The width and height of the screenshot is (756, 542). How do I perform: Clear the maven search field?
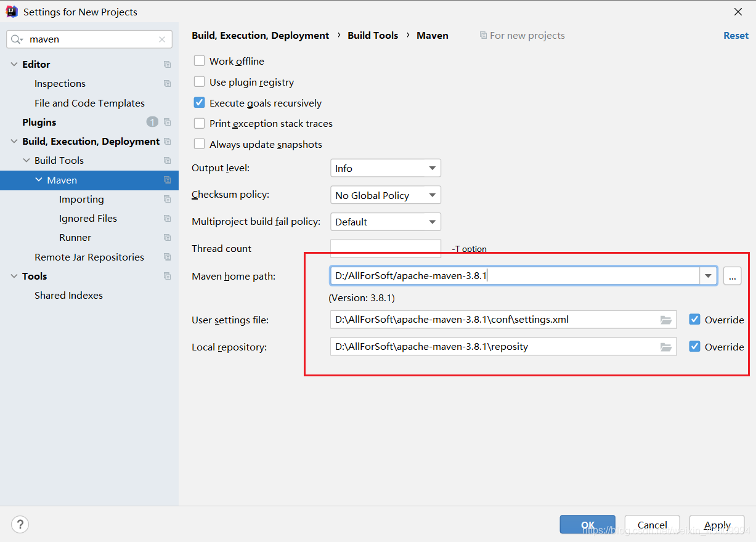162,39
